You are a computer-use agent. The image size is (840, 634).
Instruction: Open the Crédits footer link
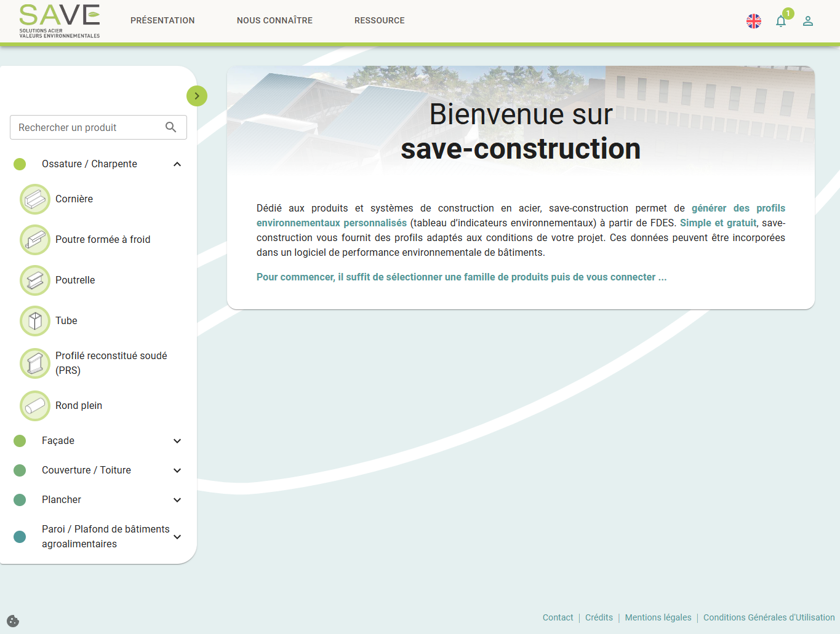click(x=599, y=617)
